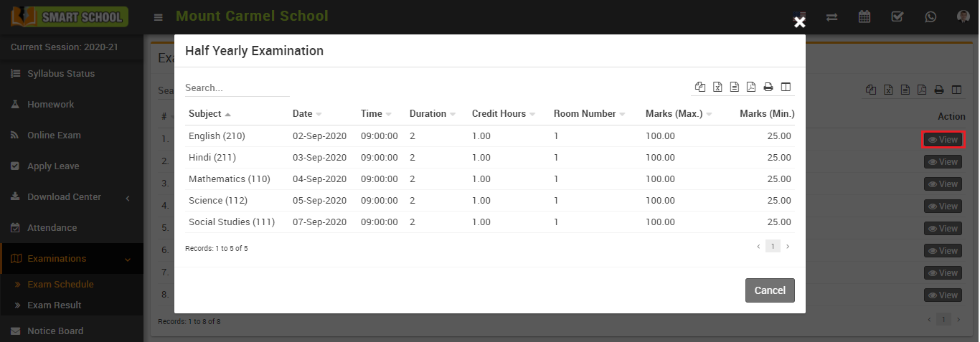Print the Half Yearly Examination schedule
980x342 pixels.
click(768, 87)
